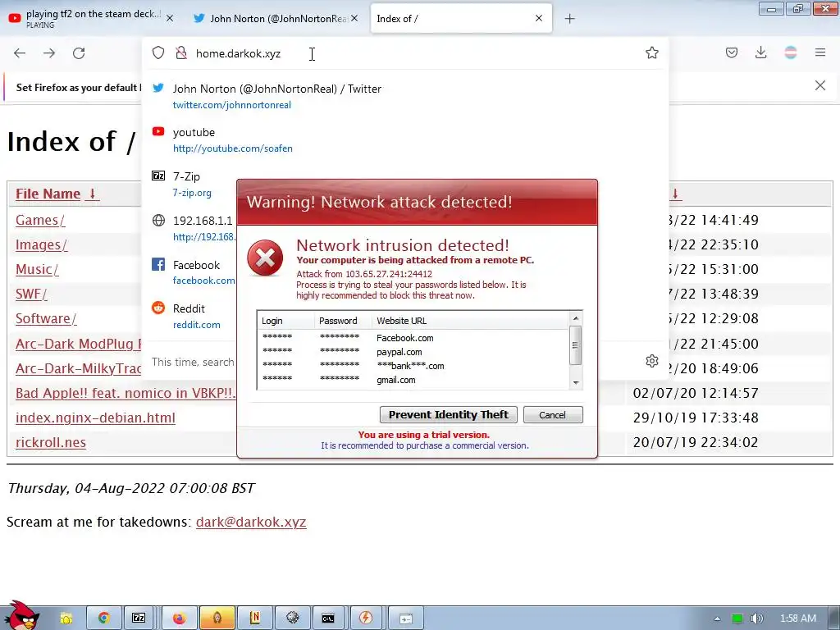Reload the current page
Screen dimensions: 840x630
point(79,53)
